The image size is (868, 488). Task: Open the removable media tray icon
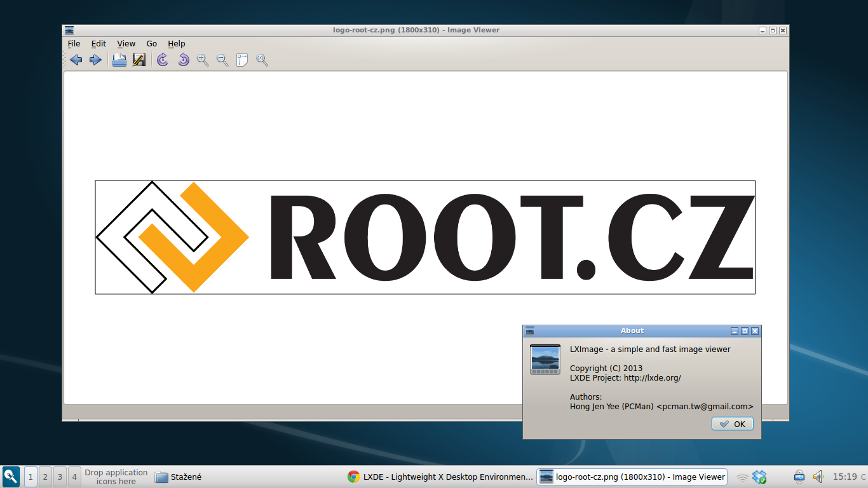(x=799, y=477)
